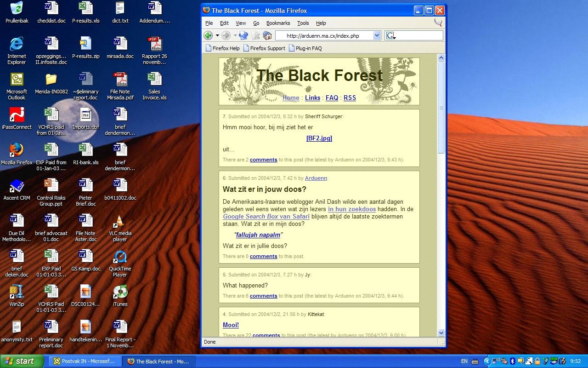Select the dict.txt file icon
Image resolution: width=588 pixels, height=368 pixels.
click(120, 12)
